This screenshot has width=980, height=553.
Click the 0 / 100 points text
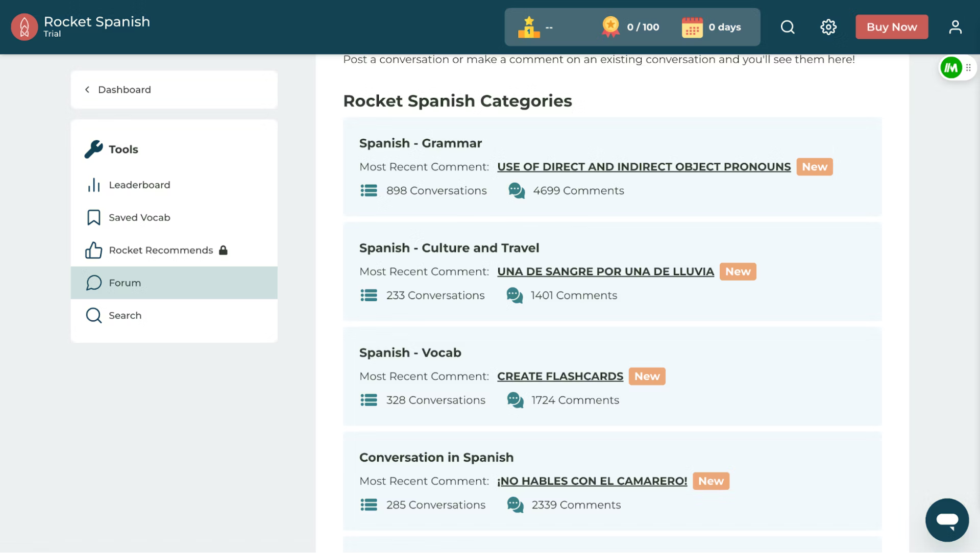(x=643, y=27)
